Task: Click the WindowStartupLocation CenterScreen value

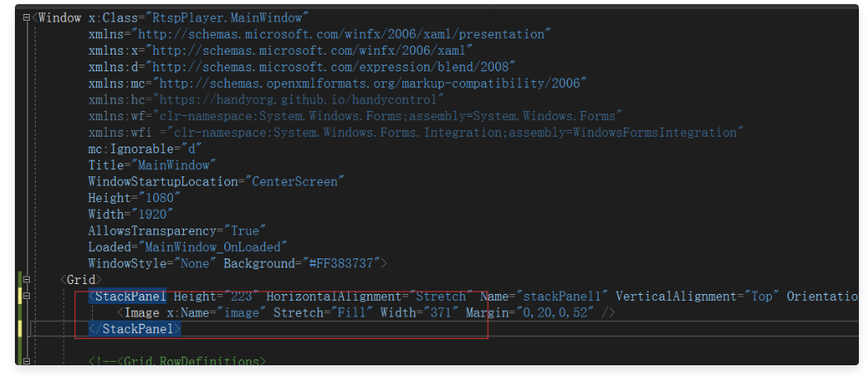Action: pos(295,181)
